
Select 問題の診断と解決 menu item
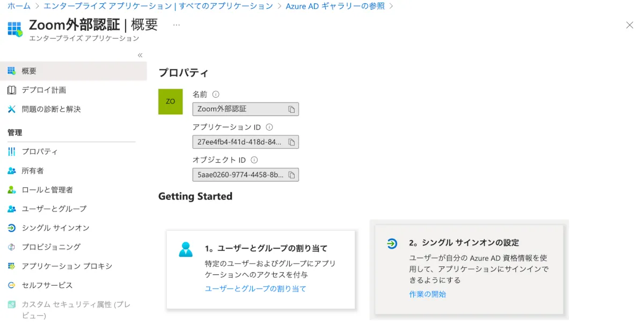coord(51,109)
